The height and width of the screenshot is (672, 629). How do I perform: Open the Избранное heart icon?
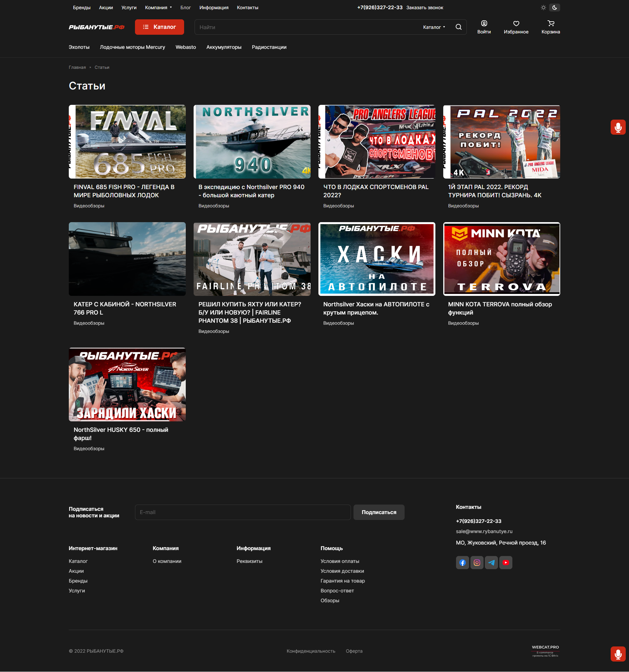click(x=516, y=23)
